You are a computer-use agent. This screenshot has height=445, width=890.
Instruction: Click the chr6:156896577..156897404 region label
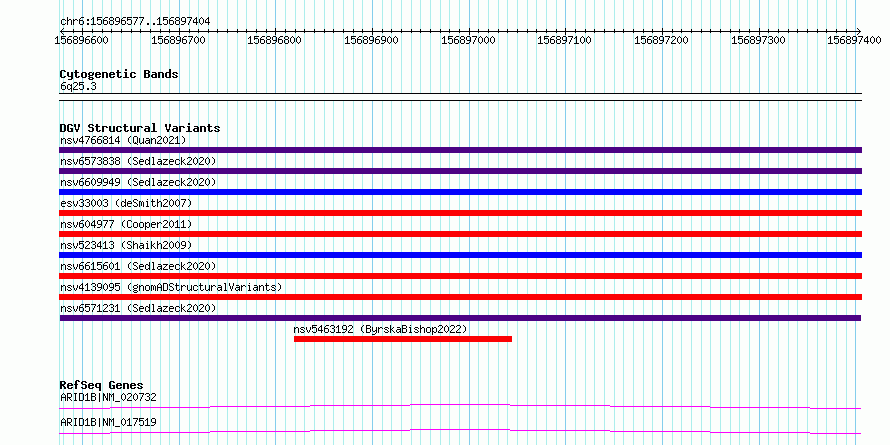(x=135, y=21)
